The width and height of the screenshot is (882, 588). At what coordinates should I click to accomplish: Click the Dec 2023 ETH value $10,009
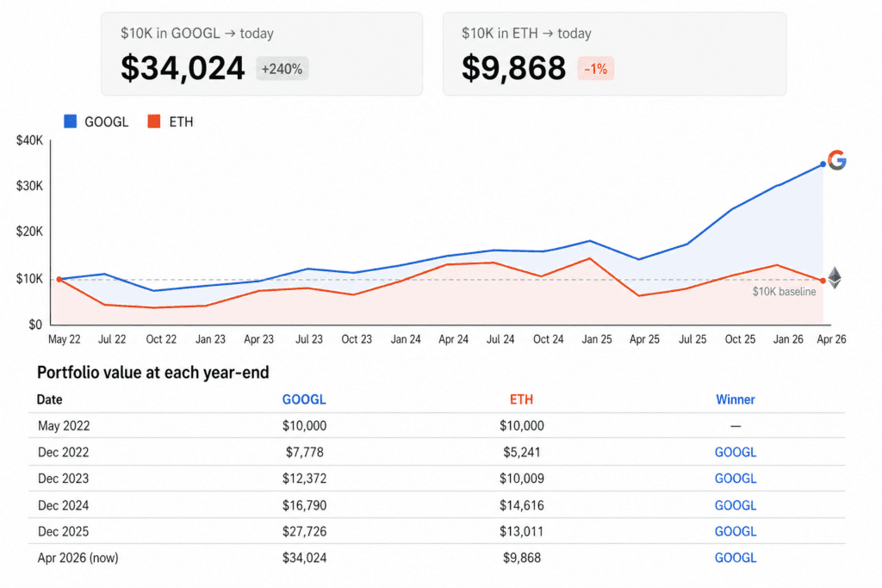point(522,479)
